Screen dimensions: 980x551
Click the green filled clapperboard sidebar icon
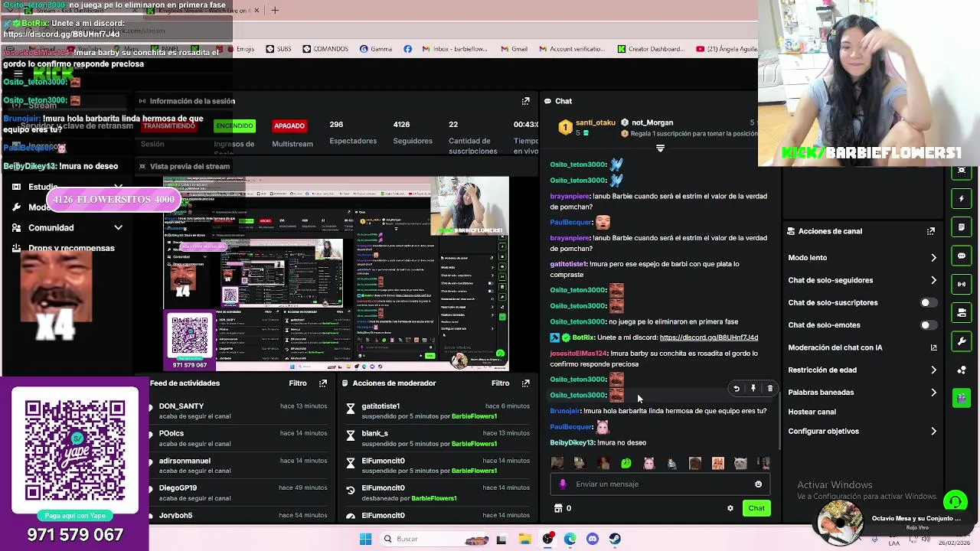click(x=962, y=398)
